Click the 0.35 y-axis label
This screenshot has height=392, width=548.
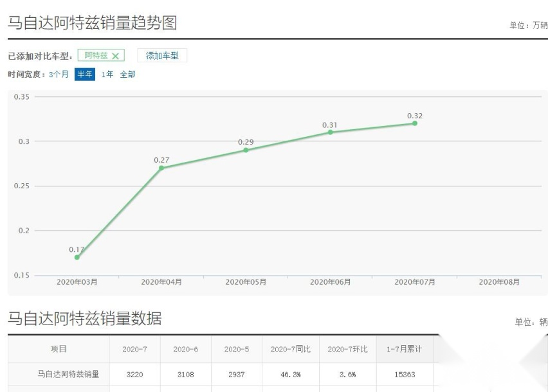click(x=22, y=96)
